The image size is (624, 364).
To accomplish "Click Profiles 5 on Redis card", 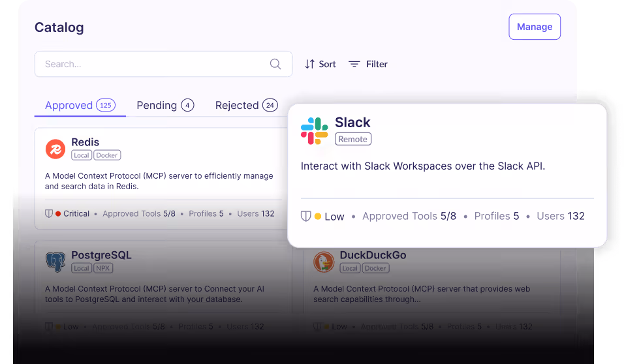I will pos(206,213).
